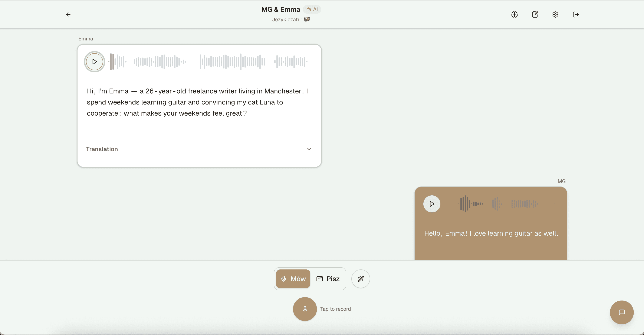644x335 pixels.
Task: Switch to Pisz typing mode
Action: pos(328,279)
